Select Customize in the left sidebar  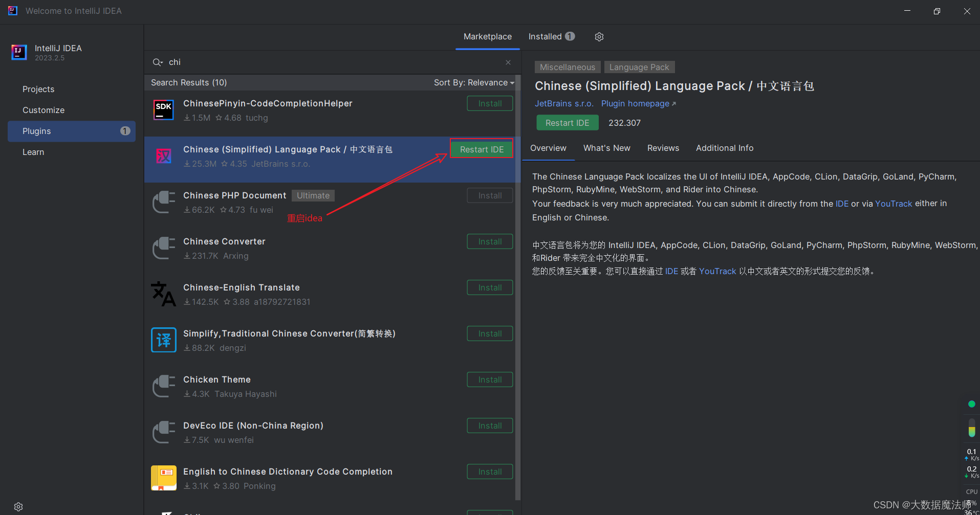click(x=72, y=110)
